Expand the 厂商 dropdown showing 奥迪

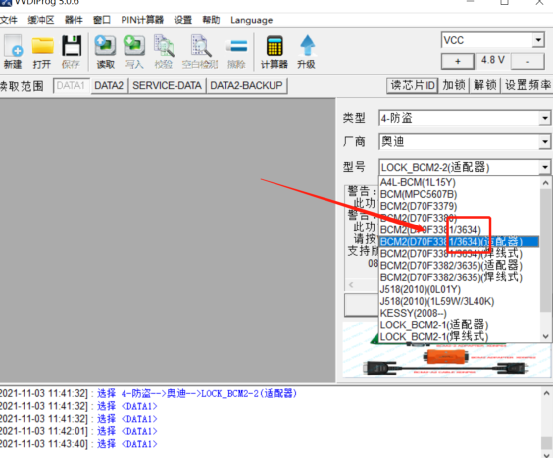pyautogui.click(x=545, y=142)
